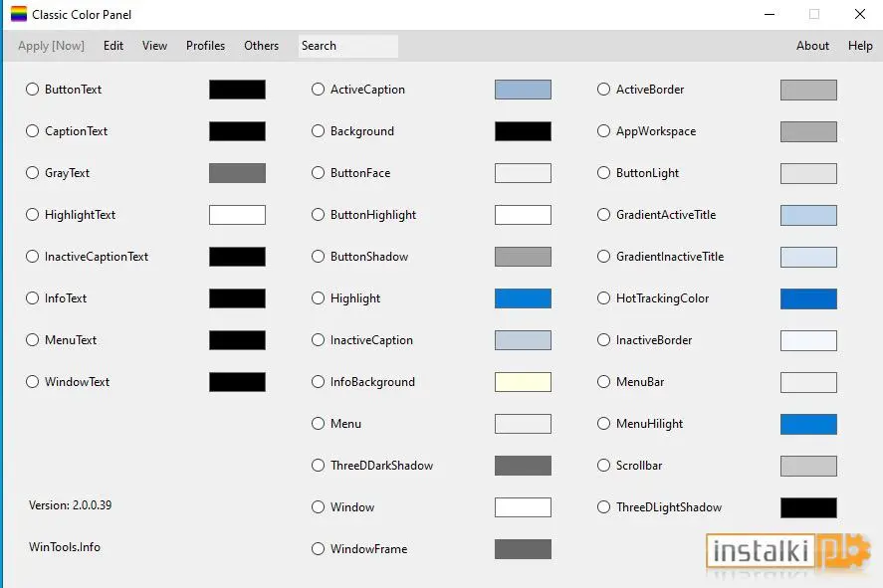Click the GrayText gray color swatch
This screenshot has width=883, height=588.
click(237, 173)
